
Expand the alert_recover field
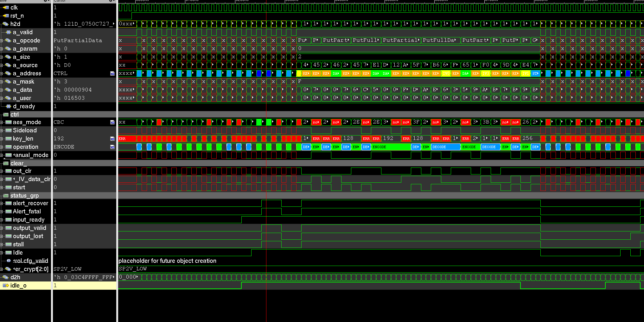pyautogui.click(x=2, y=203)
